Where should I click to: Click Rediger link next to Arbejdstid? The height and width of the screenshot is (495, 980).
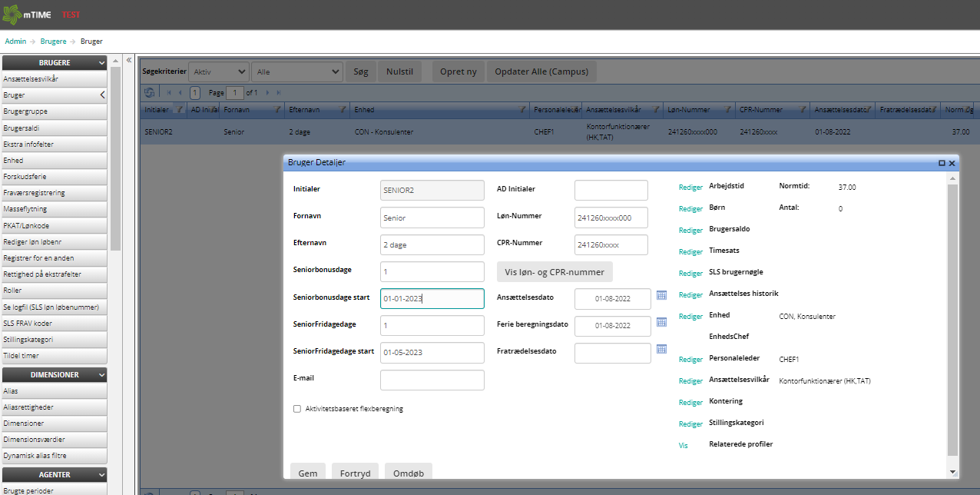(x=690, y=187)
